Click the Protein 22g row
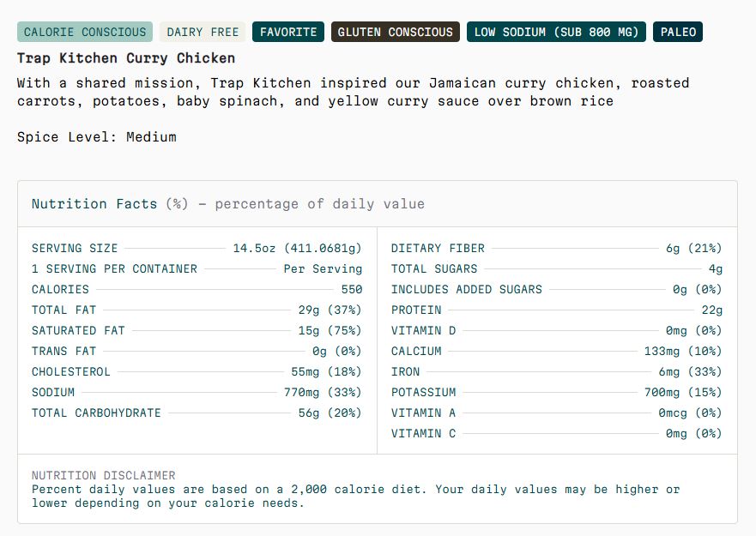 click(557, 310)
